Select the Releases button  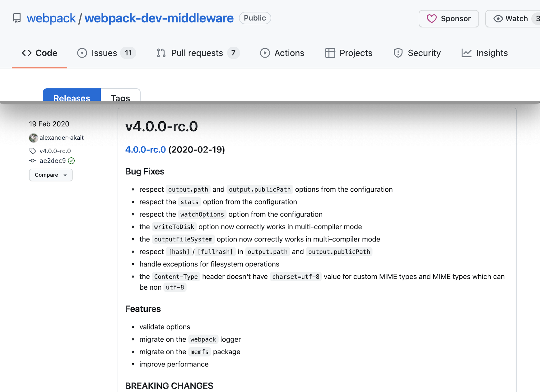pyautogui.click(x=72, y=95)
